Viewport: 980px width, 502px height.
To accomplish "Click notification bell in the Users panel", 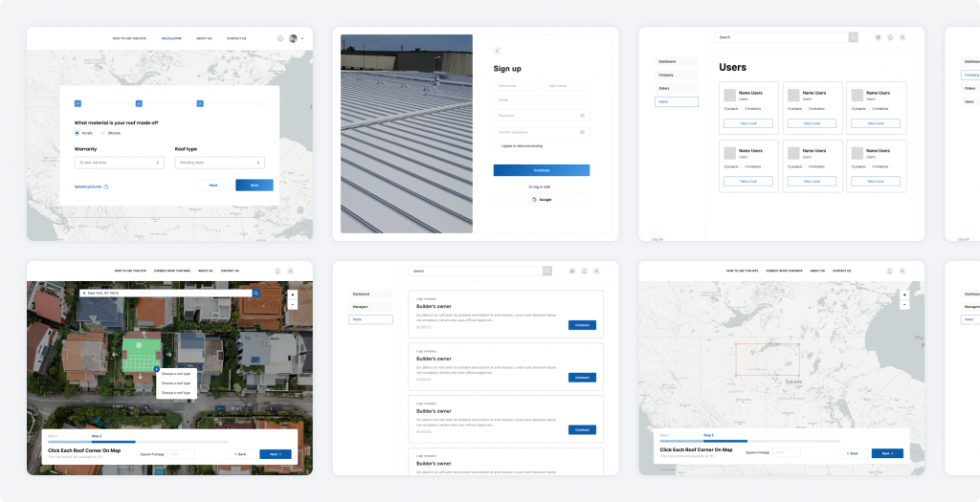I will pos(890,37).
